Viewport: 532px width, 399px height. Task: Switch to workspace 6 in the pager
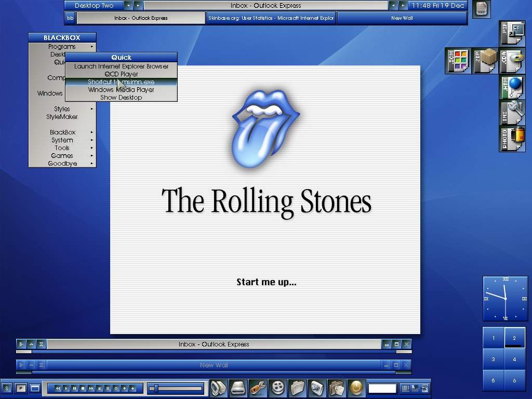[515, 380]
